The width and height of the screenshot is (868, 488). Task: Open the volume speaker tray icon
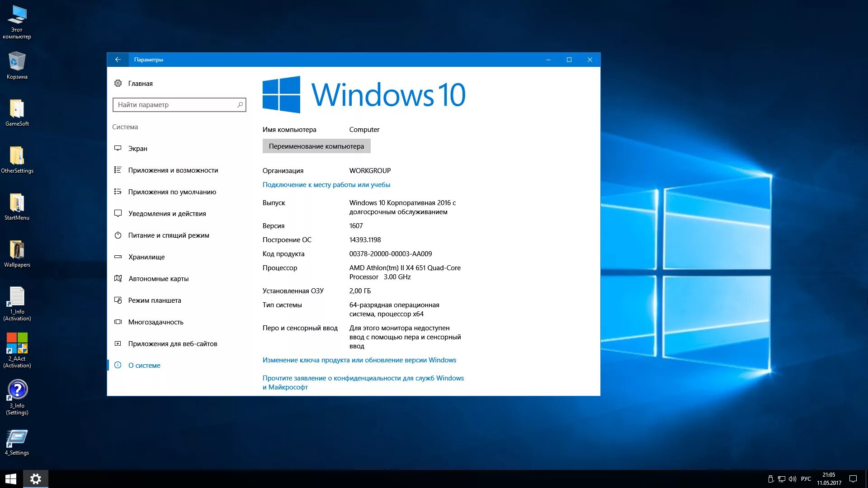coord(792,479)
